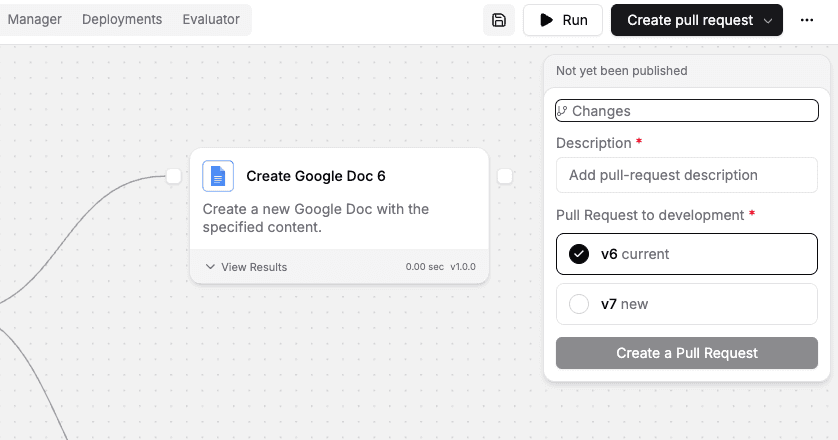Click the node's right output connector handle
The image size is (838, 440).
pos(505,176)
